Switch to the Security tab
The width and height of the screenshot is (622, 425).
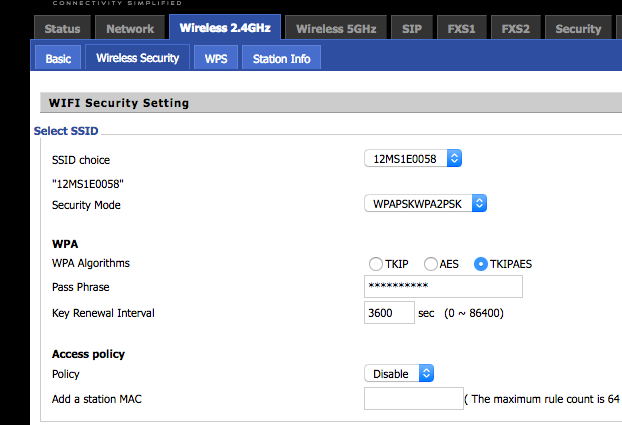coord(578,29)
